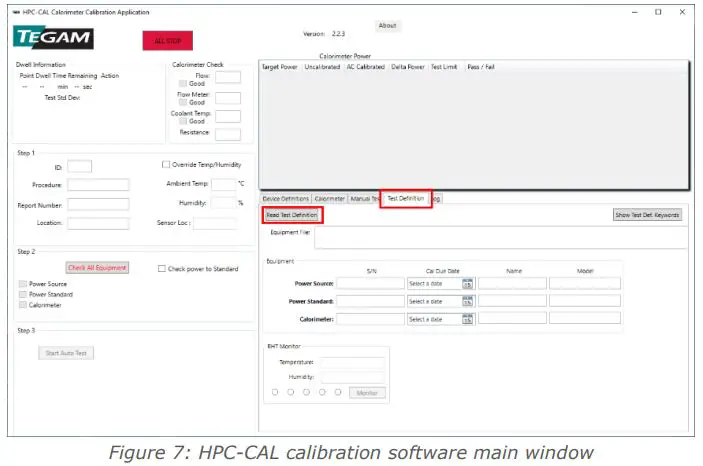703x466 pixels.
Task: Click Target Power column header
Action: (280, 67)
